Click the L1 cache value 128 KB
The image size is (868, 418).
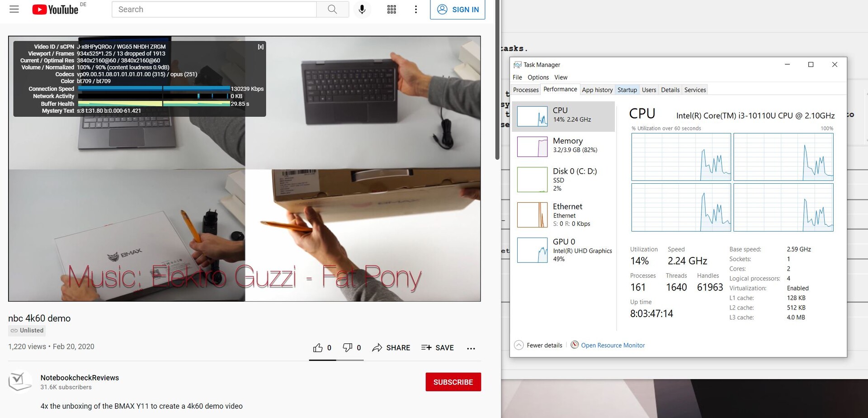click(x=796, y=298)
